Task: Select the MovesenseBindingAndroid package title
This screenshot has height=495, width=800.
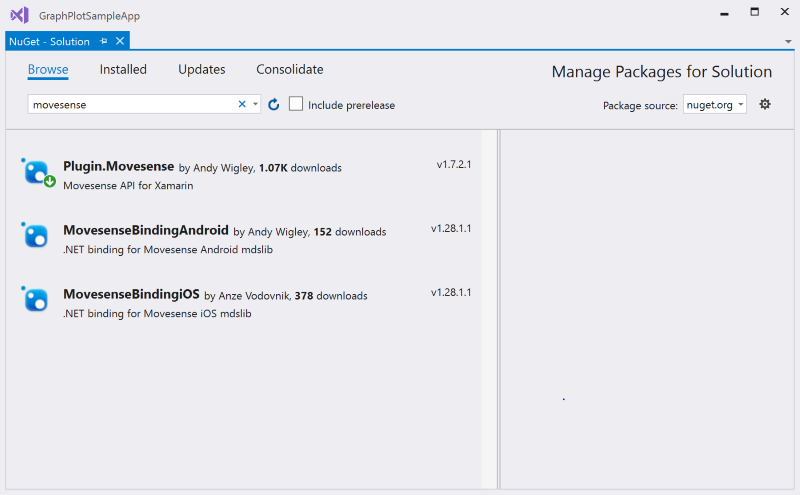Action: [x=146, y=230]
